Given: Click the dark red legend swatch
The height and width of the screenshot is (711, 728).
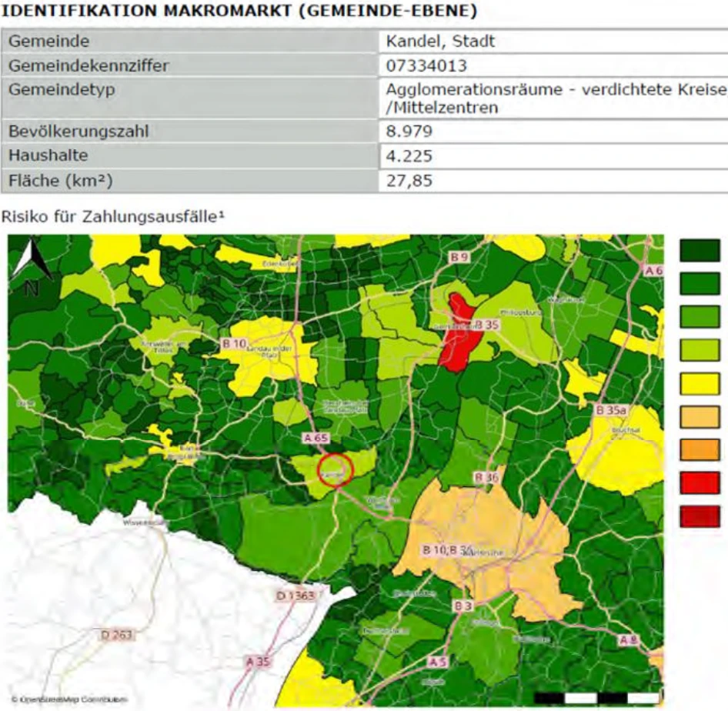Looking at the screenshot, I should 700,516.
